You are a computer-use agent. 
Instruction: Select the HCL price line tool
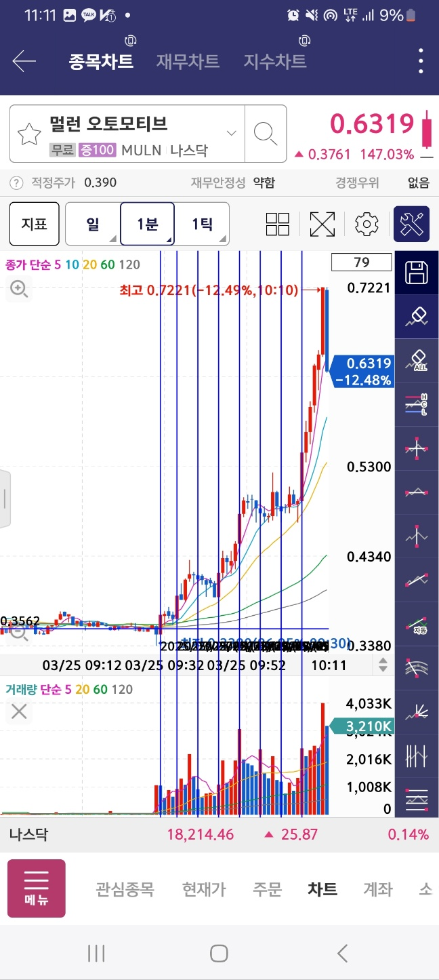coord(417,404)
